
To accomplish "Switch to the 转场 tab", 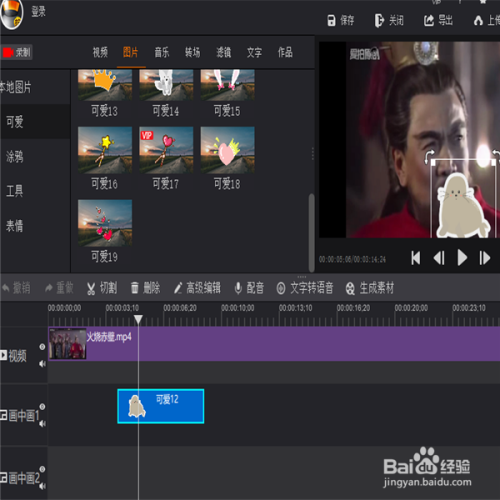I will pos(193,52).
